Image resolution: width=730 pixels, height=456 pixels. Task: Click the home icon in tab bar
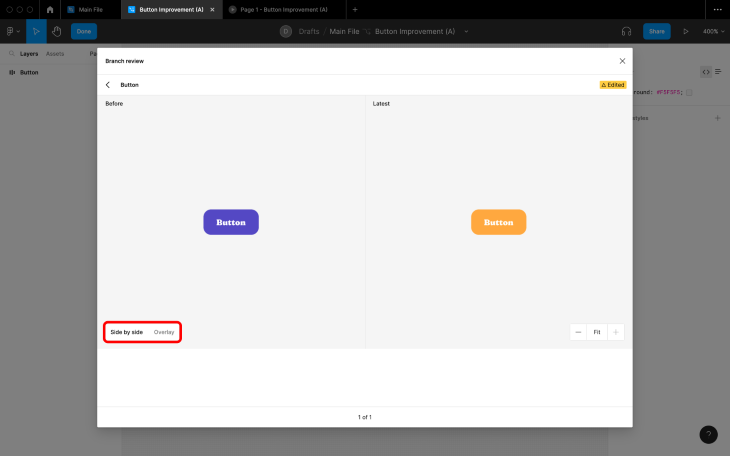pyautogui.click(x=50, y=9)
